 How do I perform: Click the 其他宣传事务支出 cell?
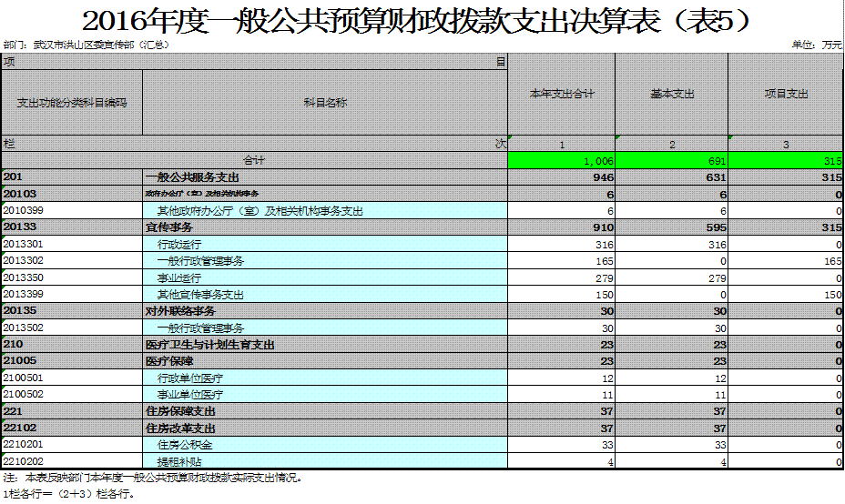point(325,295)
